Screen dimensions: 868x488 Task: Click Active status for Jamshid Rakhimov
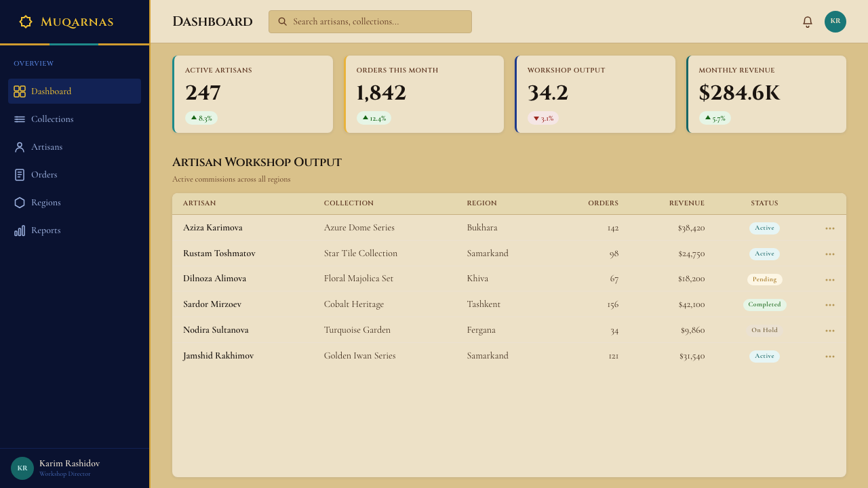(x=764, y=357)
